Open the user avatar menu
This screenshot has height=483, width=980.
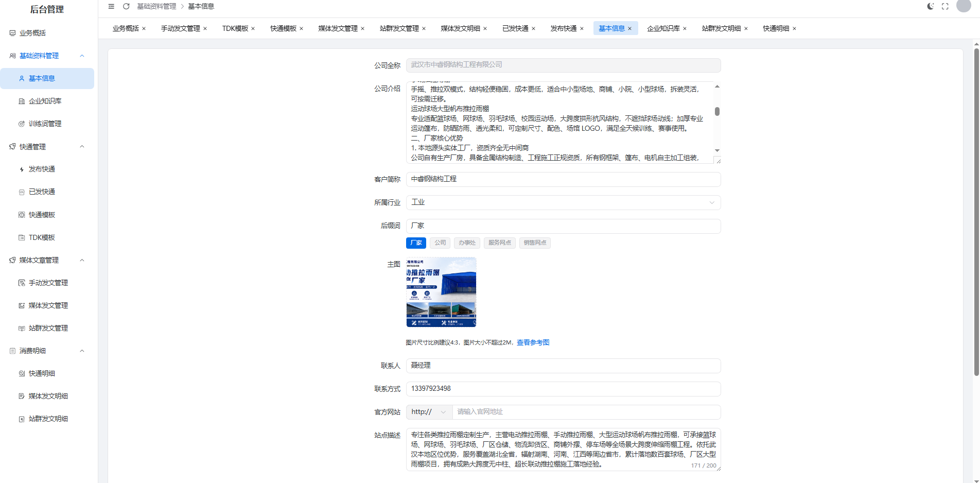pos(964,6)
